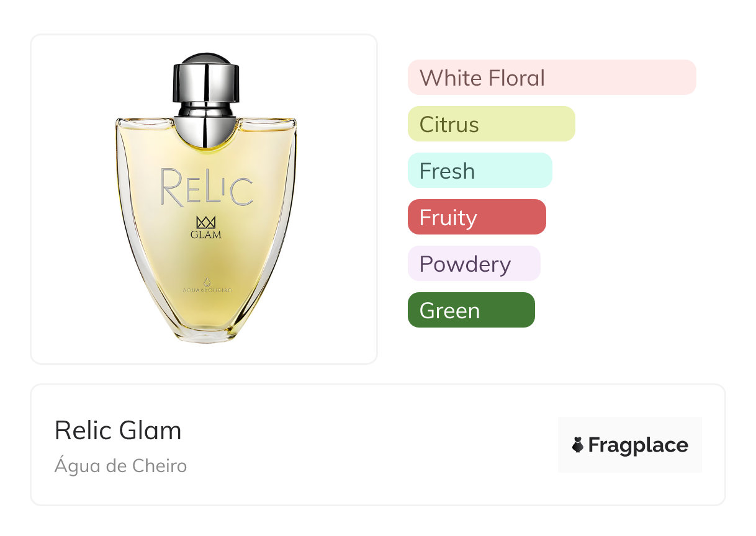Open the Água de Cheiro brand link
Screen dimensions: 756x536
[x=120, y=465]
